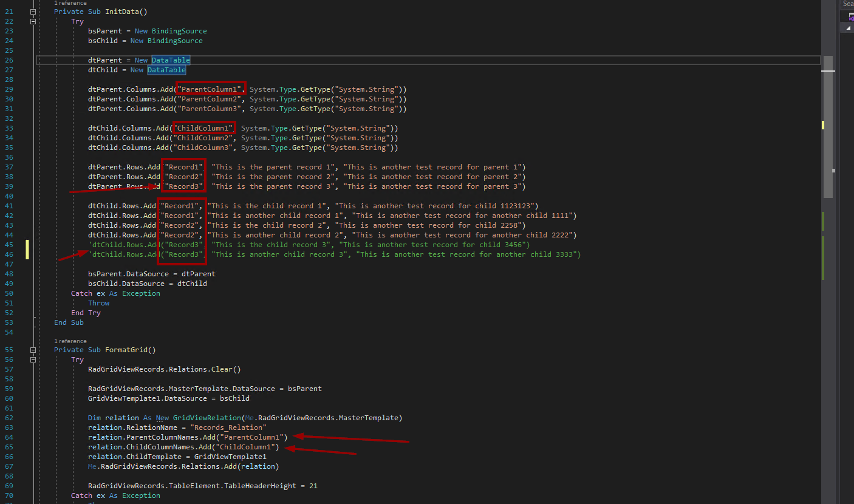Open the '1 reference' CodeLens above FormatGrid
854x504 pixels.
(x=70, y=341)
